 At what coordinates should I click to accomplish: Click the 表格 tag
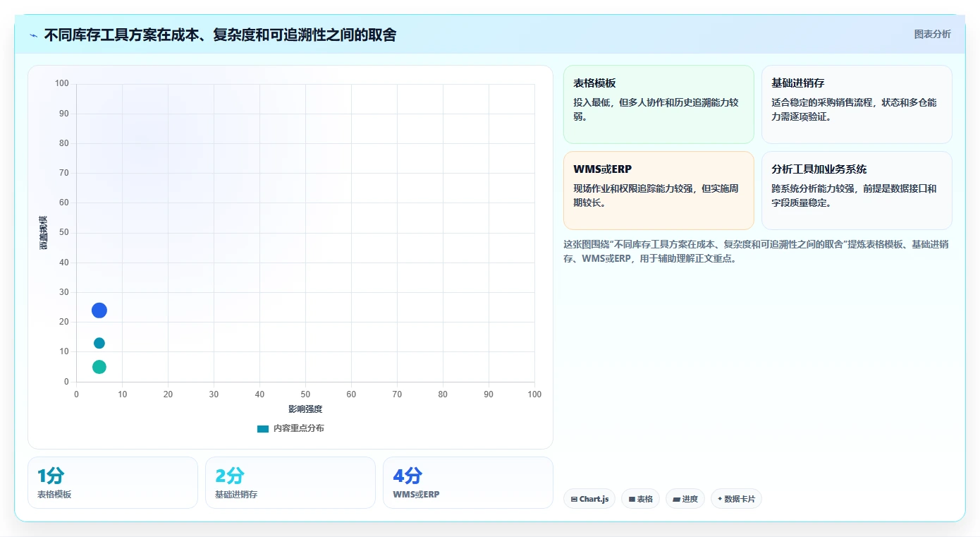point(640,499)
